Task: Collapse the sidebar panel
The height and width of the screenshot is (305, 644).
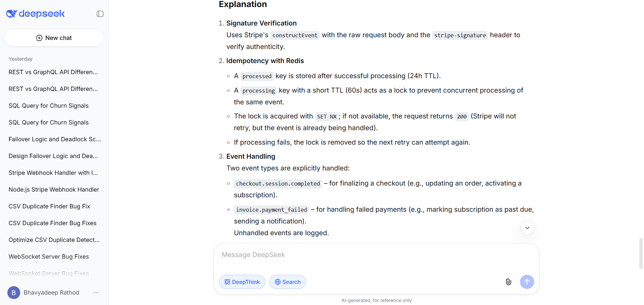Action: (x=100, y=14)
